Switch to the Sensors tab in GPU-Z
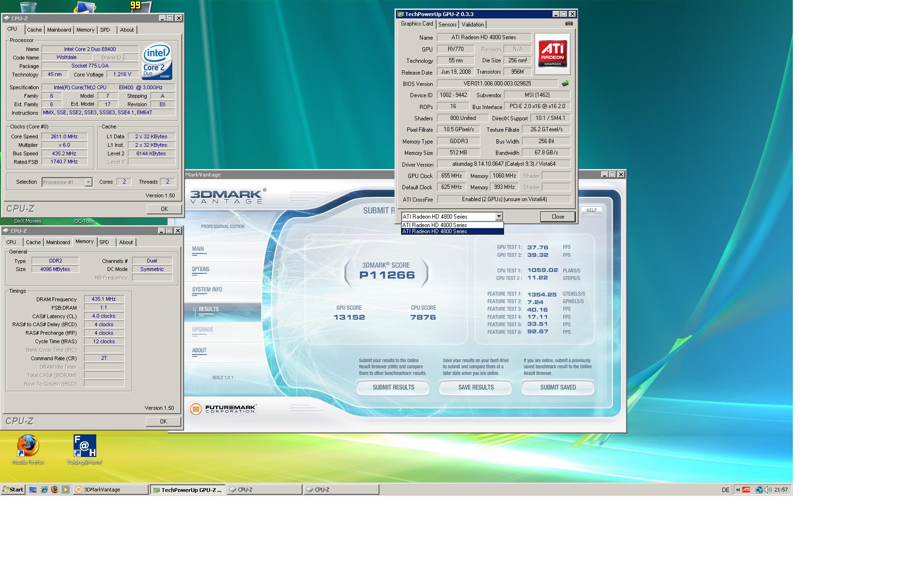Image resolution: width=924 pixels, height=584 pixels. click(447, 25)
